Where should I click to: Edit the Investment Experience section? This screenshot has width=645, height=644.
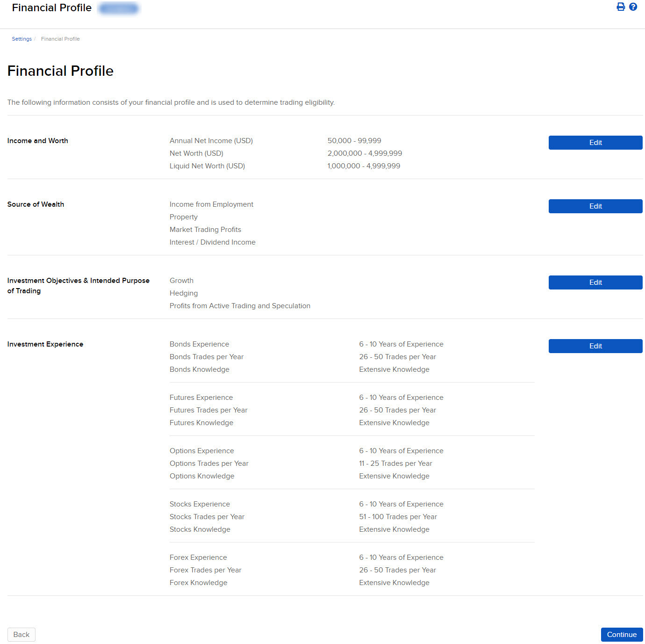pos(595,346)
